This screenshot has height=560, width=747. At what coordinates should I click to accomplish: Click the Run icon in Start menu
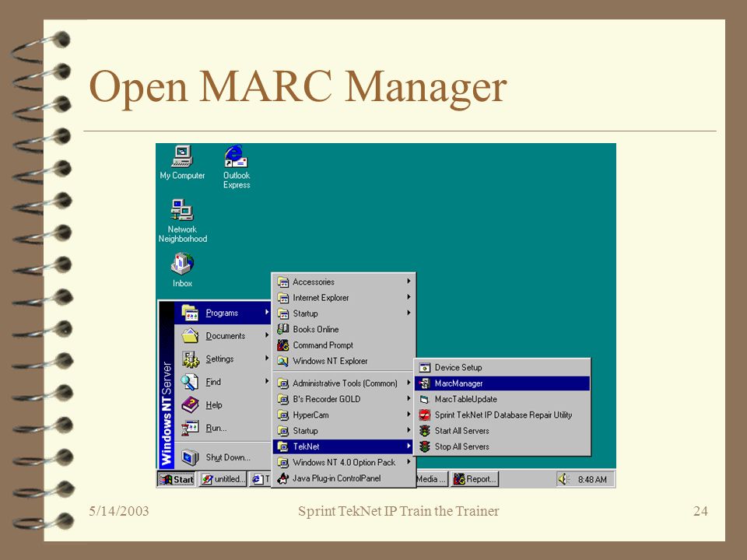coord(190,428)
